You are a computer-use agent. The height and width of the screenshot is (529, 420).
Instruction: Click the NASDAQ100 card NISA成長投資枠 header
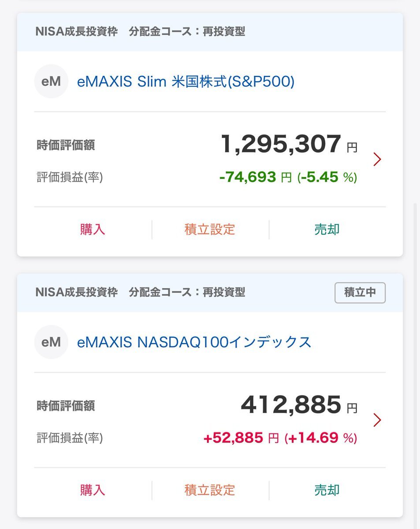click(x=76, y=292)
